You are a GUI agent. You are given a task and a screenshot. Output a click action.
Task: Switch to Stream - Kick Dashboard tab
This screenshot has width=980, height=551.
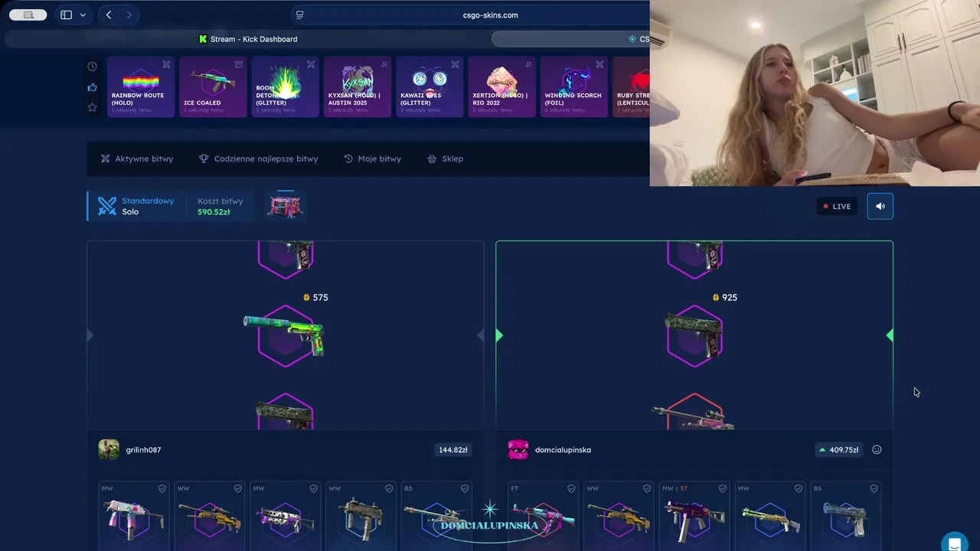click(x=248, y=39)
